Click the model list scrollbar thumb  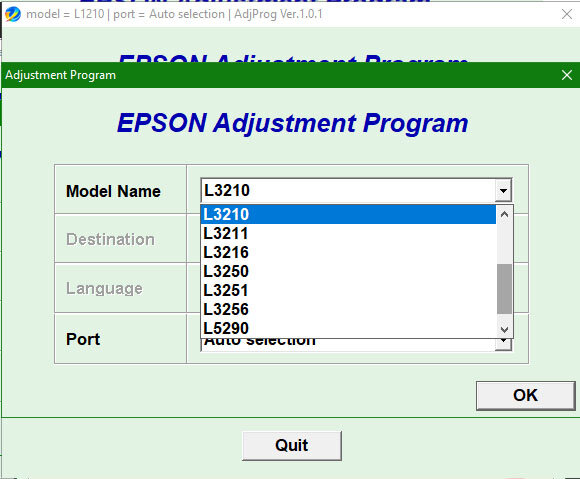tap(504, 289)
